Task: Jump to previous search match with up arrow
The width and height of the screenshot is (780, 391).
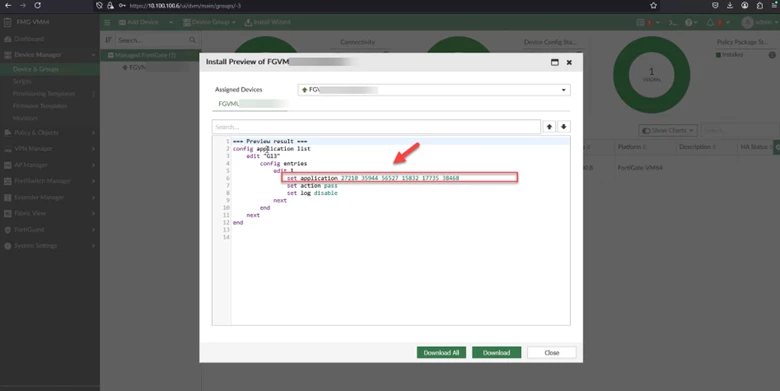Action: [x=549, y=127]
